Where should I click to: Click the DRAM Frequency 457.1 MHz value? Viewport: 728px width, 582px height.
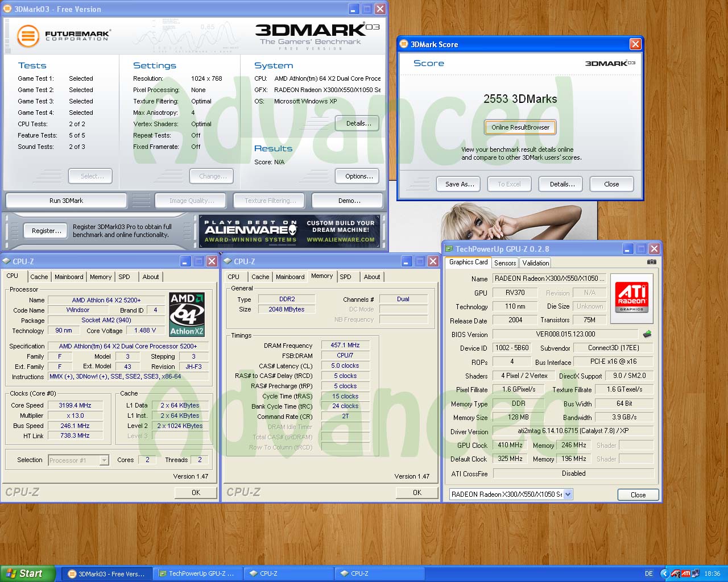345,345
